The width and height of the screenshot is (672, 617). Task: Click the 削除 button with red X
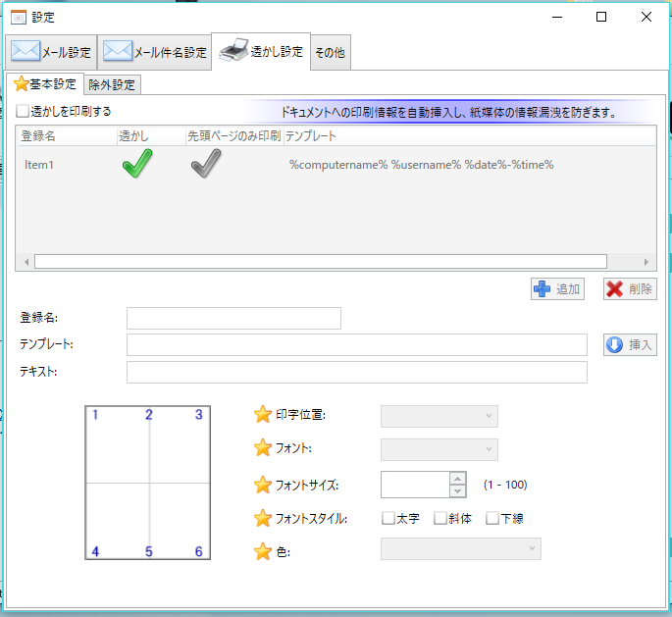(630, 288)
